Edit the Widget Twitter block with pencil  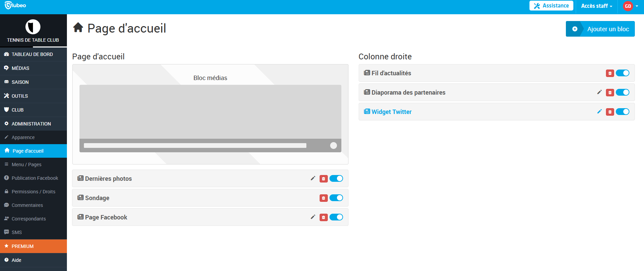599,112
